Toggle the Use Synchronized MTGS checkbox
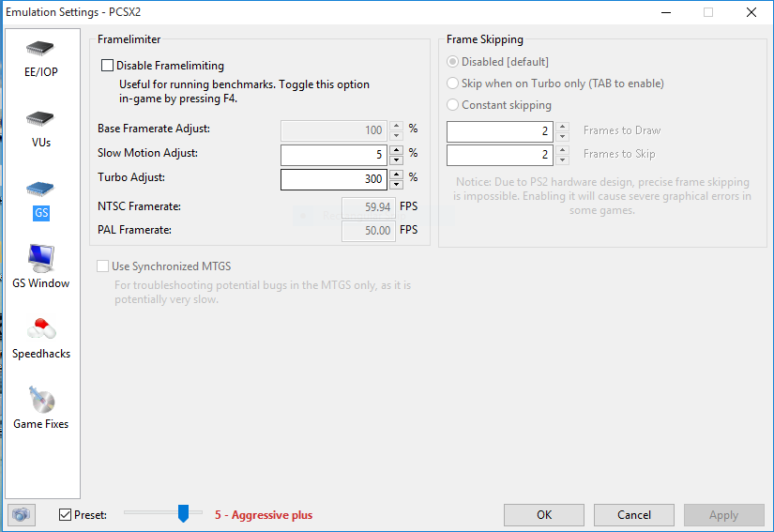This screenshot has width=774, height=532. point(102,266)
